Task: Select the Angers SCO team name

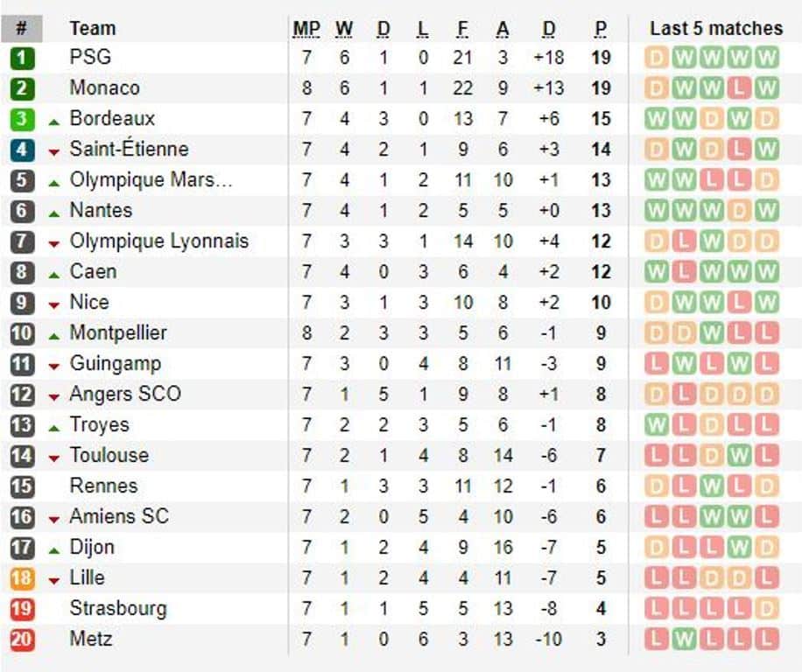Action: click(125, 394)
